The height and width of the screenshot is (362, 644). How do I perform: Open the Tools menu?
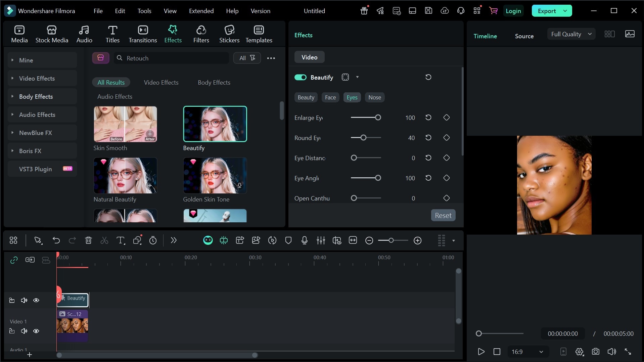pyautogui.click(x=144, y=11)
